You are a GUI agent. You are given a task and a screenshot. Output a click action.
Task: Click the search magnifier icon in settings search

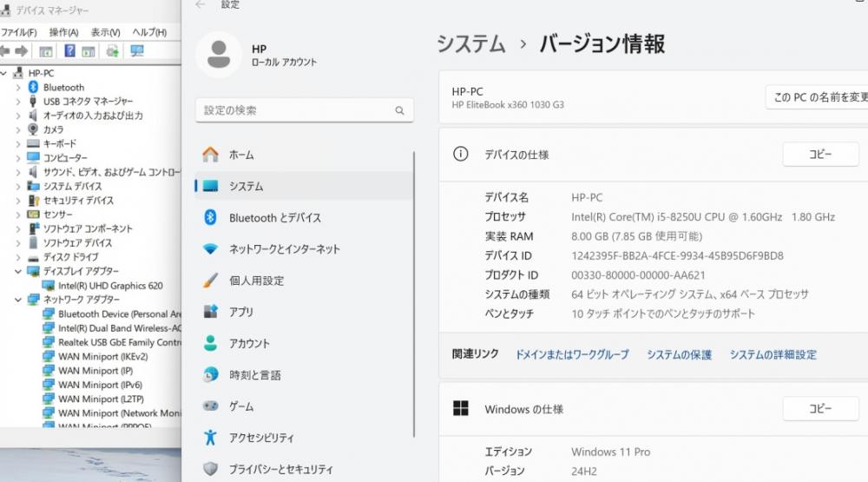pyautogui.click(x=399, y=110)
